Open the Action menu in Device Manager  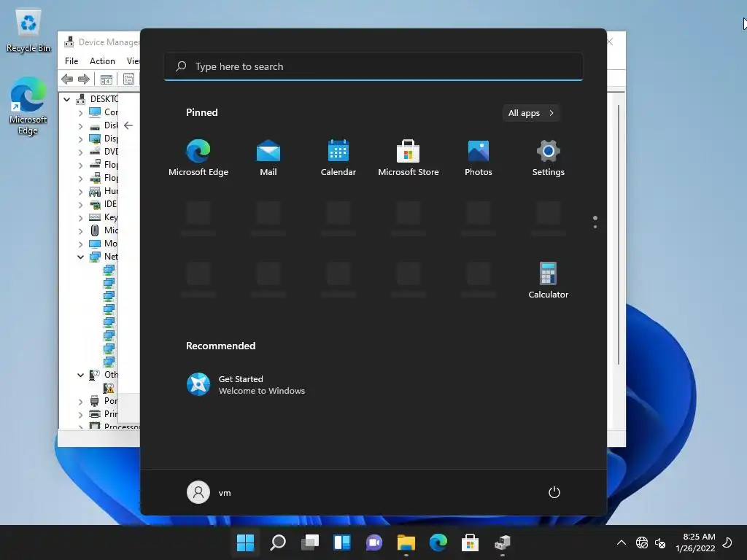click(102, 61)
